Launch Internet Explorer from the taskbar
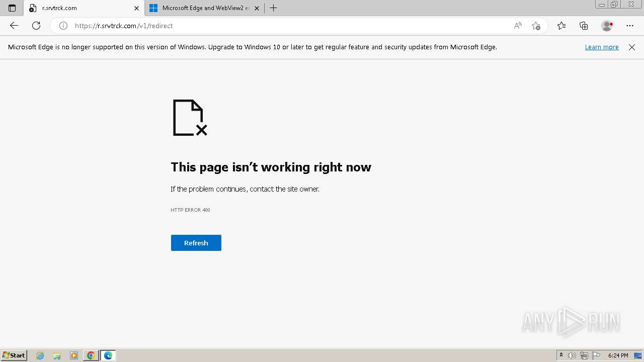Screen dimensions: 644x362 (x=40, y=355)
